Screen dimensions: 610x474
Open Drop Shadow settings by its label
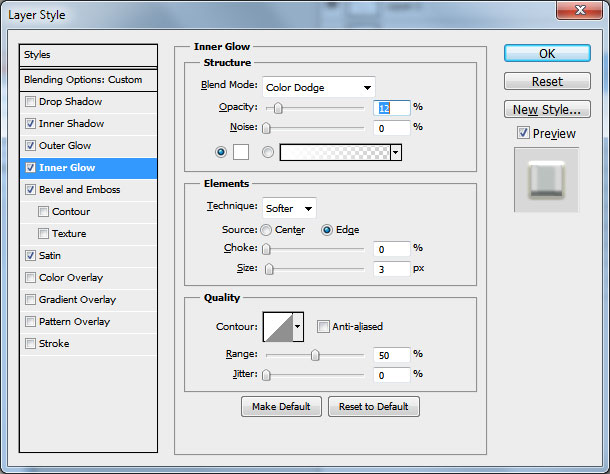click(70, 102)
